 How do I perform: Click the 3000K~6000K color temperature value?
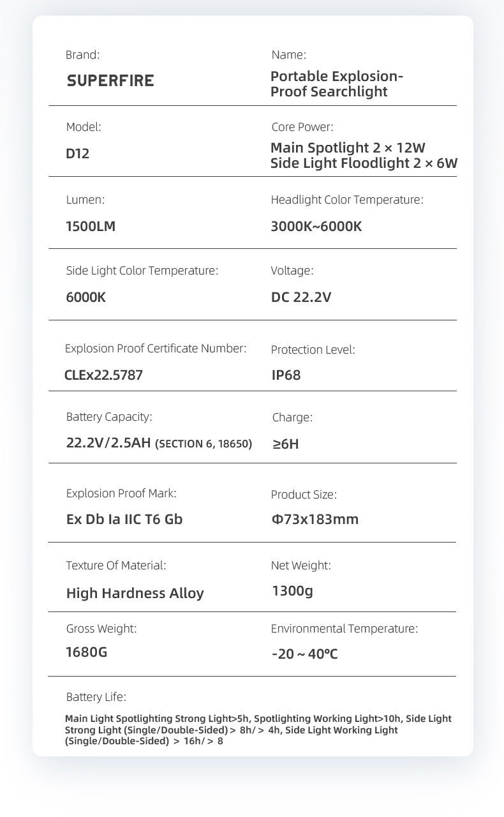316,226
